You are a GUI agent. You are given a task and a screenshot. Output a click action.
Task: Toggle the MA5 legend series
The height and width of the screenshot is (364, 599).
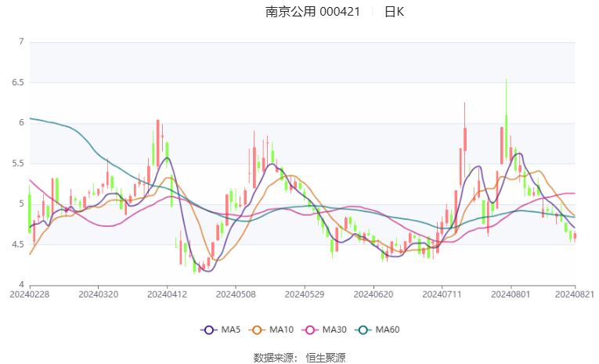click(x=221, y=330)
